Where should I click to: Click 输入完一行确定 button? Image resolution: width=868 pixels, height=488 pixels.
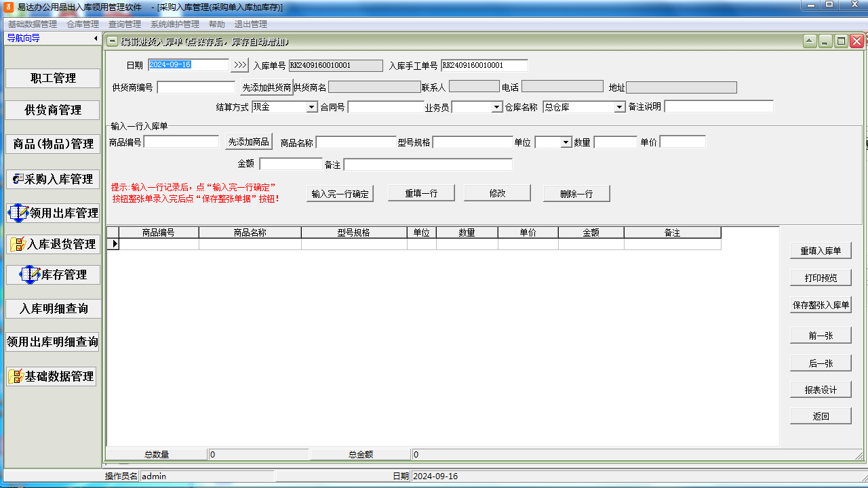tap(340, 194)
